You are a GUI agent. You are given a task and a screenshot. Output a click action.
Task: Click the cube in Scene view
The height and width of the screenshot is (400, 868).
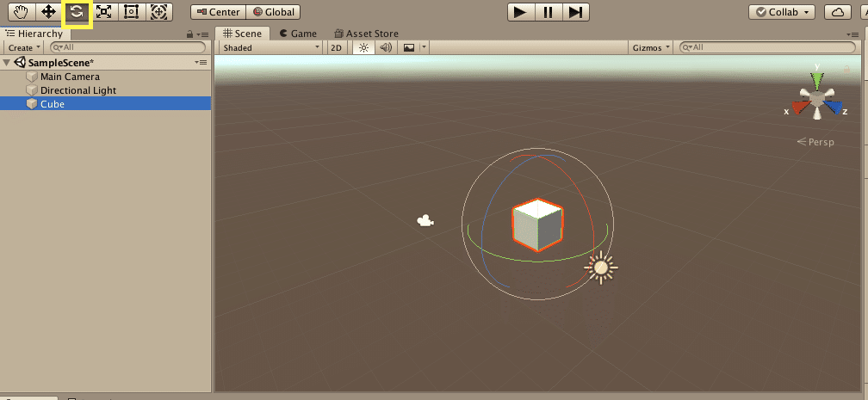537,225
